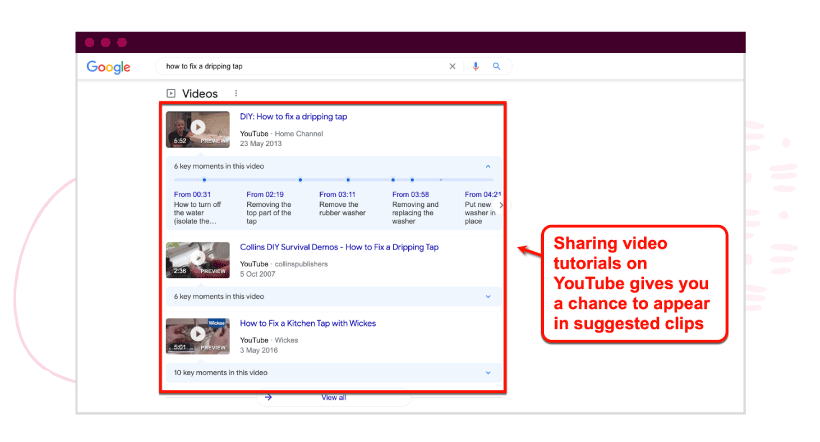Jump to key moment From 03:11

pos(337,194)
